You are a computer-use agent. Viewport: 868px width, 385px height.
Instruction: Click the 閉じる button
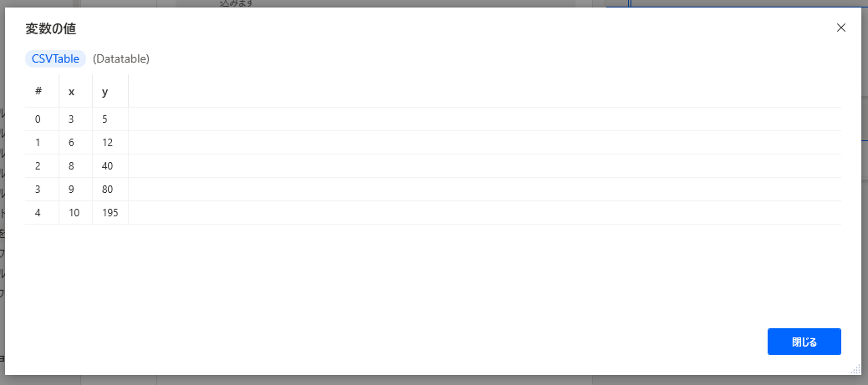click(804, 342)
